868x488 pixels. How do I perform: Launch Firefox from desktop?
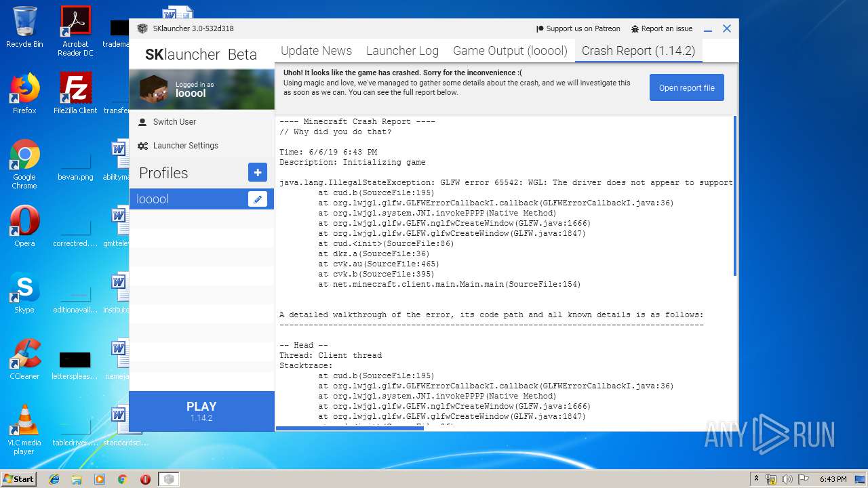click(24, 94)
